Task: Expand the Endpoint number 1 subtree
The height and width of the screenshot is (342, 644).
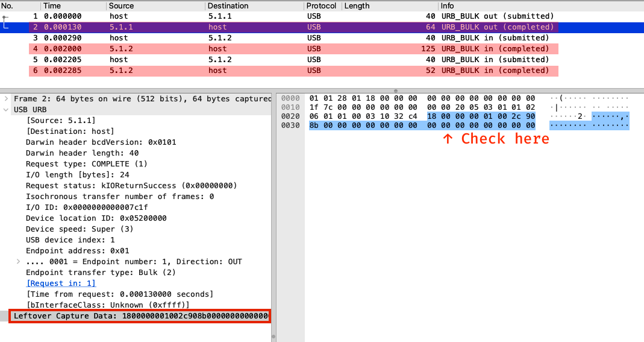Action: click(18, 262)
